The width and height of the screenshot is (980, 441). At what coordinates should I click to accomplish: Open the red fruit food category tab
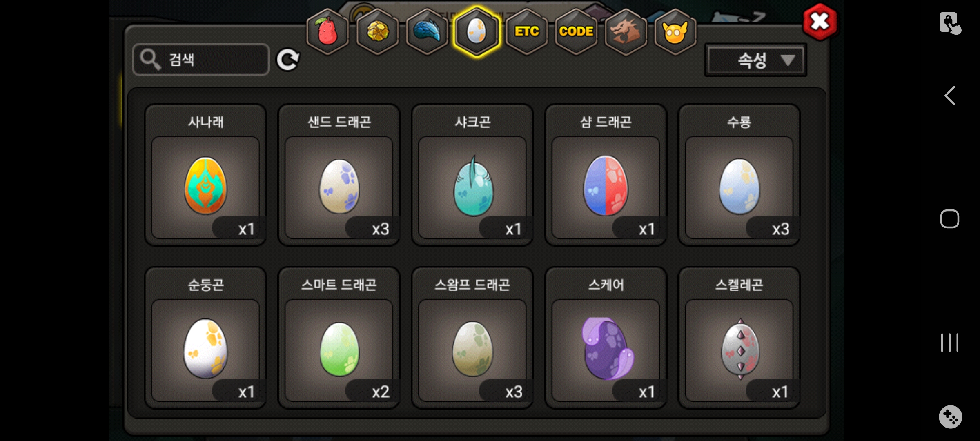[327, 32]
